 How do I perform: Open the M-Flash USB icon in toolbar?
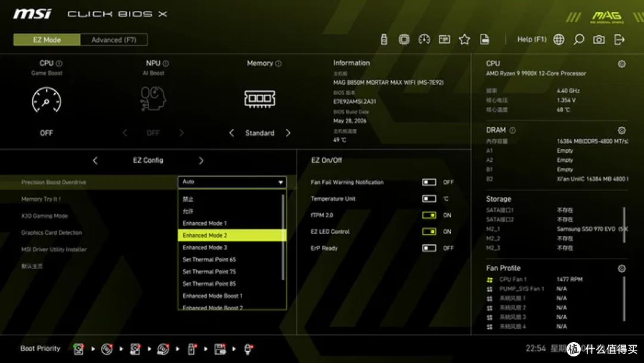(383, 39)
